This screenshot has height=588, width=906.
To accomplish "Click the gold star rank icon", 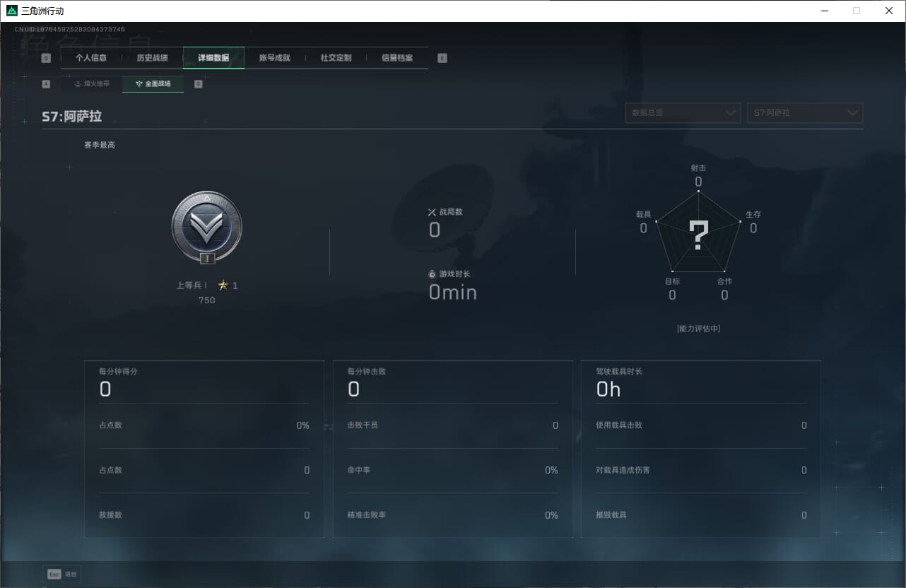I will (x=223, y=286).
